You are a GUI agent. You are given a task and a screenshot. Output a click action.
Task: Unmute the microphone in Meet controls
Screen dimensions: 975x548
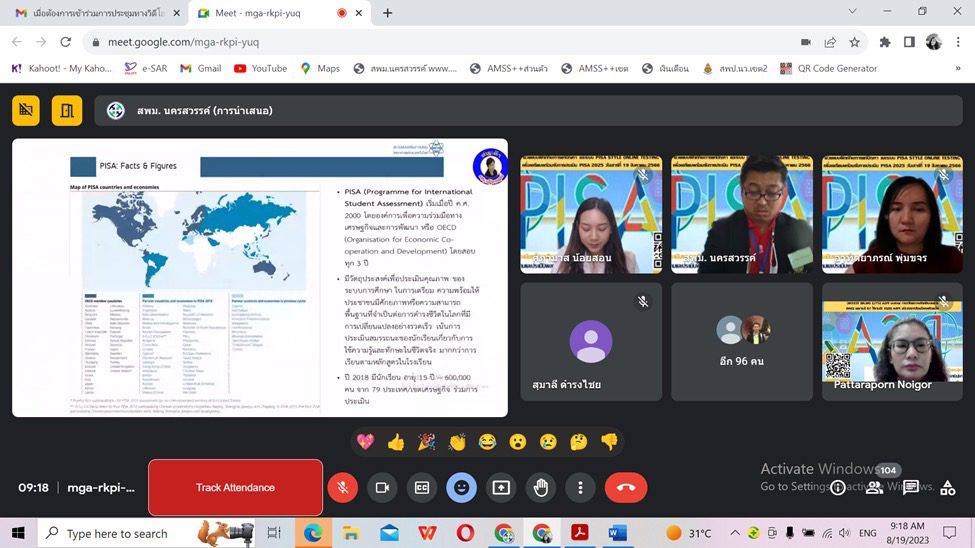tap(343, 488)
